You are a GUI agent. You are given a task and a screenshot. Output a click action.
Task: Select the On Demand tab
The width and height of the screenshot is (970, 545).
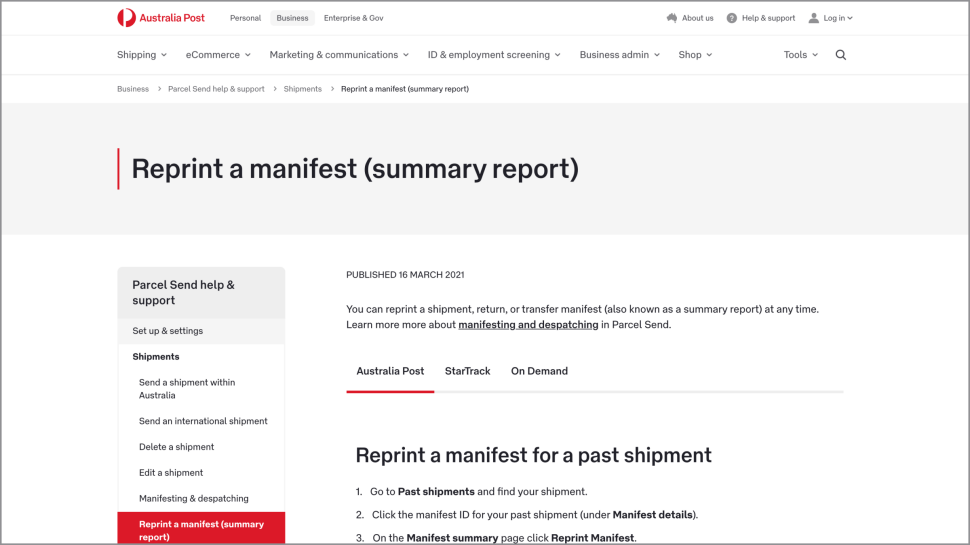tap(539, 371)
